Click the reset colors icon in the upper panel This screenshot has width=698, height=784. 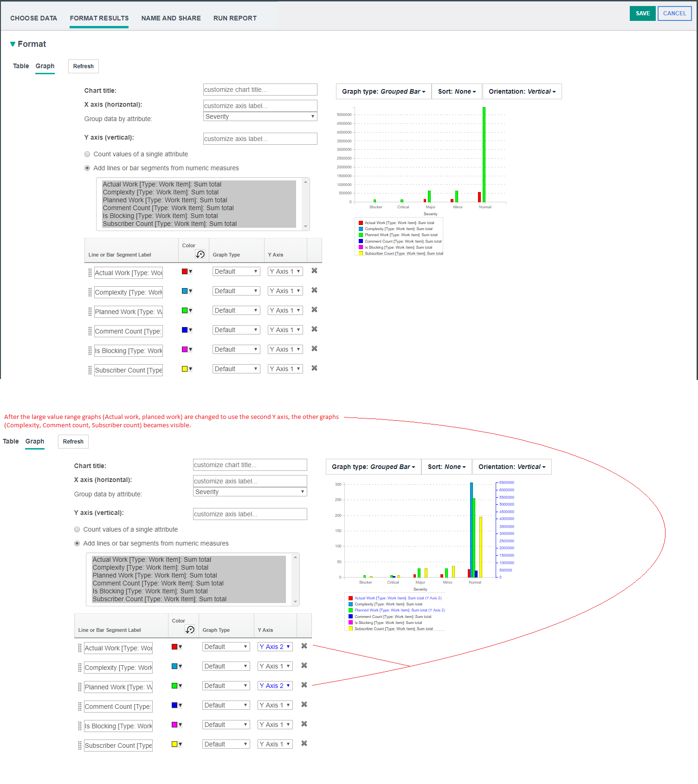pyautogui.click(x=200, y=254)
